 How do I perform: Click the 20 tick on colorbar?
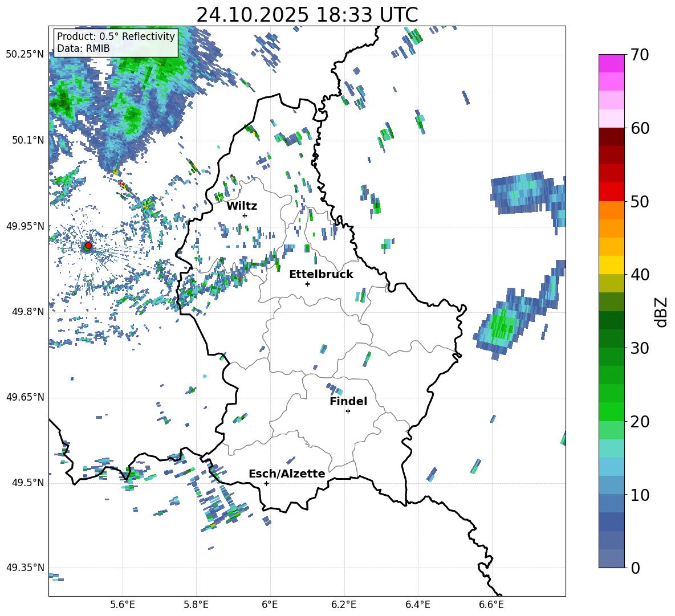point(639,422)
